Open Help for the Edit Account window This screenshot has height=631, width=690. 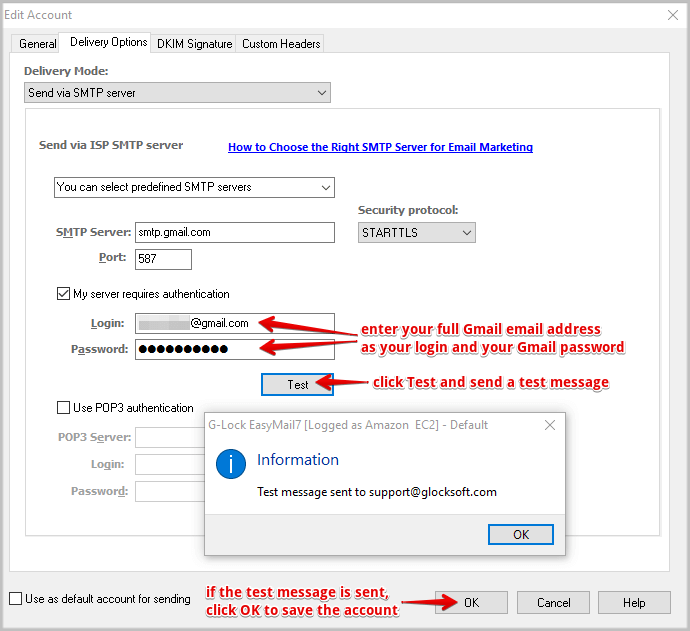click(634, 602)
